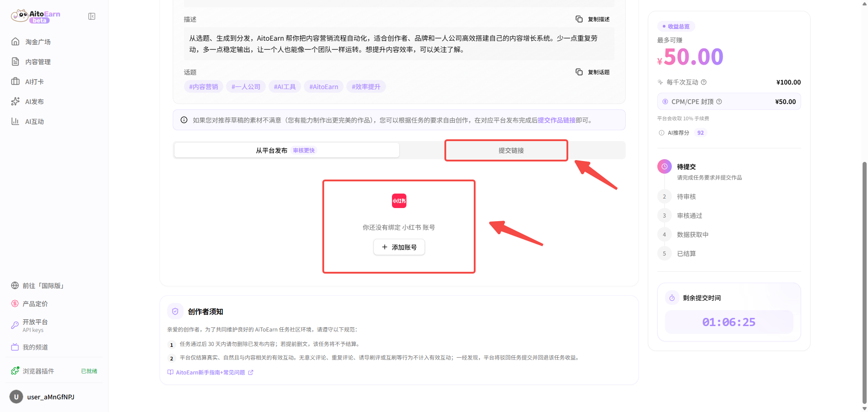This screenshot has height=412, width=868.
Task: Select the #效率提升 topic tag
Action: 366,86
